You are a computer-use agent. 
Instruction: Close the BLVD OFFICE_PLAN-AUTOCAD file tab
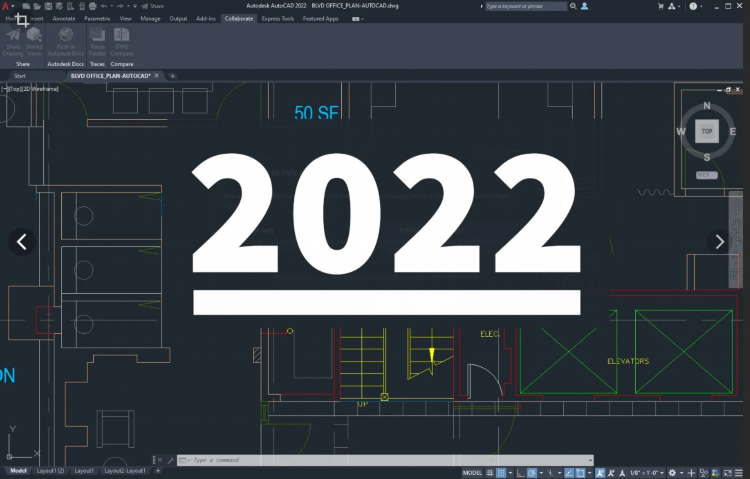(156, 76)
